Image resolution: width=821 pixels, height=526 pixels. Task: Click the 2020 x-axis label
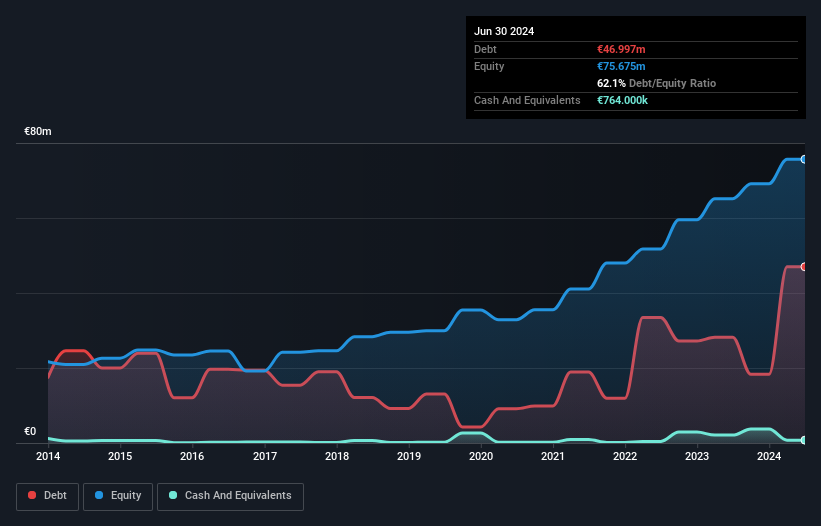point(481,456)
